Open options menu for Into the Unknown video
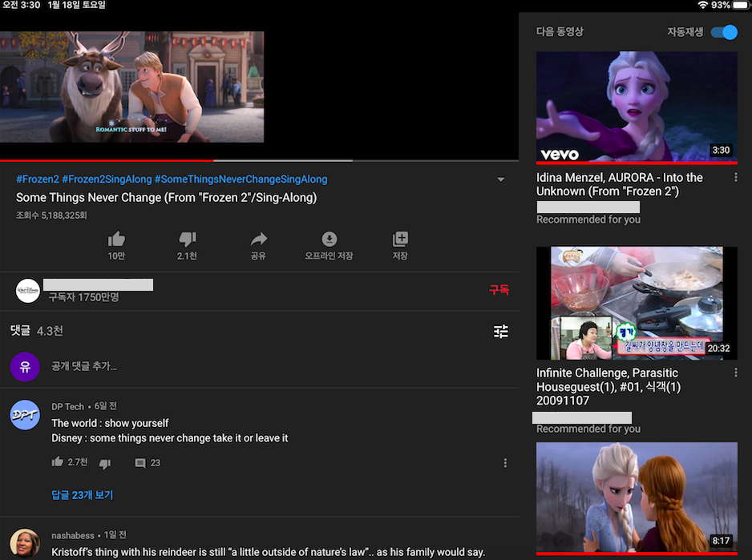752x560 pixels. (736, 178)
